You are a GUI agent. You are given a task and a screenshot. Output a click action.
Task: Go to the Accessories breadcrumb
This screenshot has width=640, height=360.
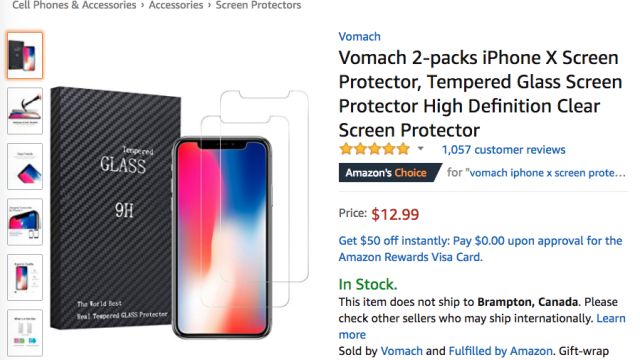pyautogui.click(x=176, y=5)
